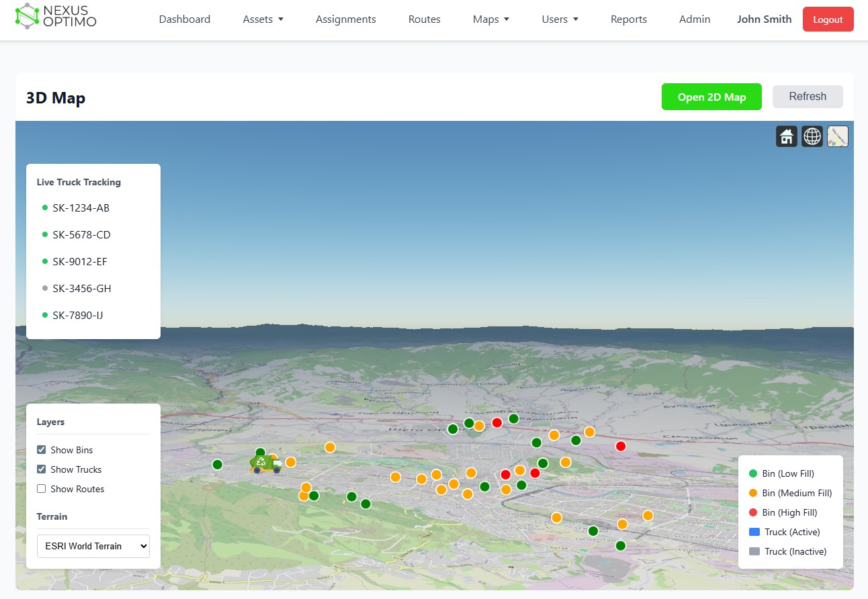Image resolution: width=868 pixels, height=599 pixels.
Task: Open the John Smith user profile
Action: [x=765, y=19]
